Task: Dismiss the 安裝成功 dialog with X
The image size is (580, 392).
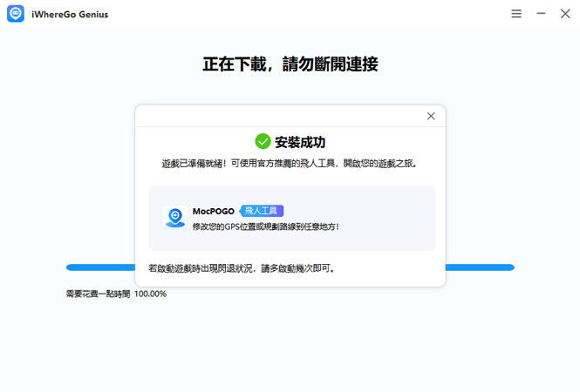Action: pyautogui.click(x=430, y=116)
